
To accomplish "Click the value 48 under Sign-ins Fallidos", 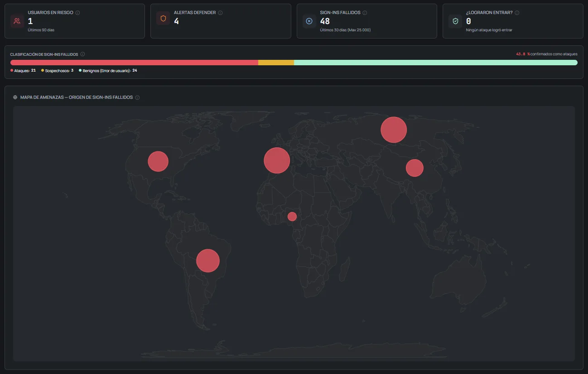I will 325,21.
